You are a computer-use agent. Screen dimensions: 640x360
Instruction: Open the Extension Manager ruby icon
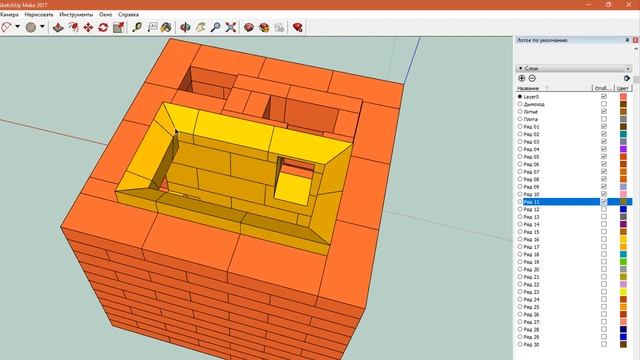[x=298, y=27]
